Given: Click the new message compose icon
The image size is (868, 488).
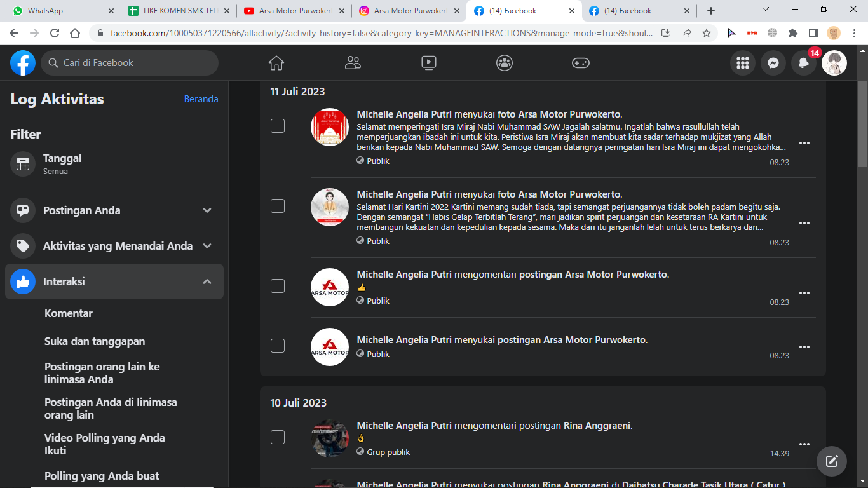Looking at the screenshot, I should click(832, 461).
